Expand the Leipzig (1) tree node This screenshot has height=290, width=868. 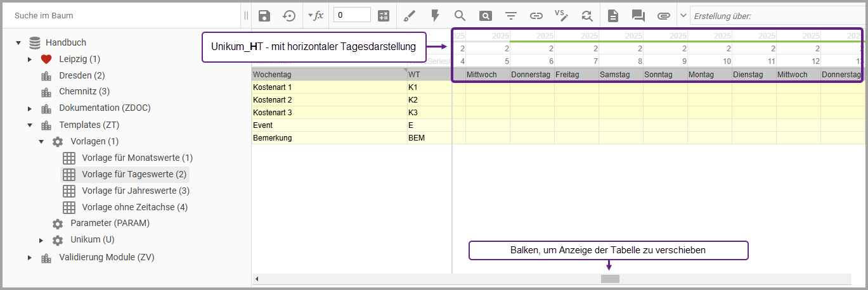pyautogui.click(x=30, y=60)
